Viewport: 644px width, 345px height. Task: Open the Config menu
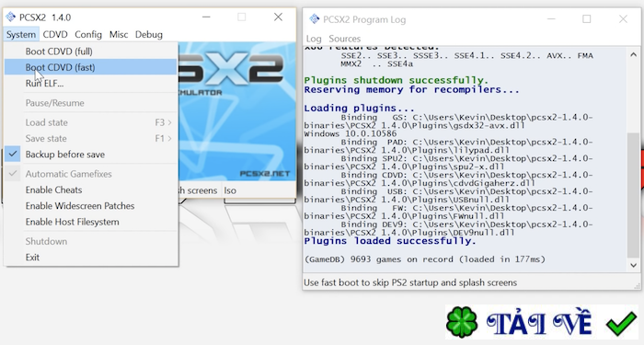click(x=88, y=35)
